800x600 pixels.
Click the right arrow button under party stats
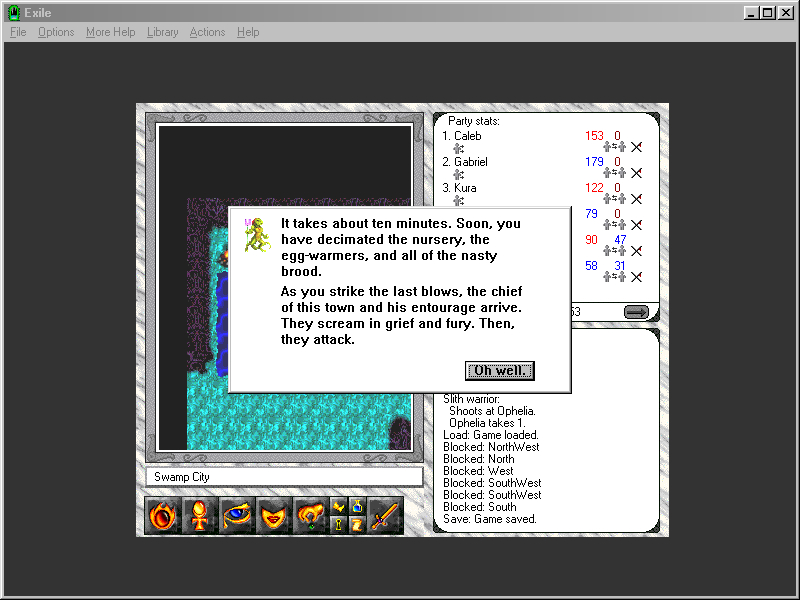636,312
